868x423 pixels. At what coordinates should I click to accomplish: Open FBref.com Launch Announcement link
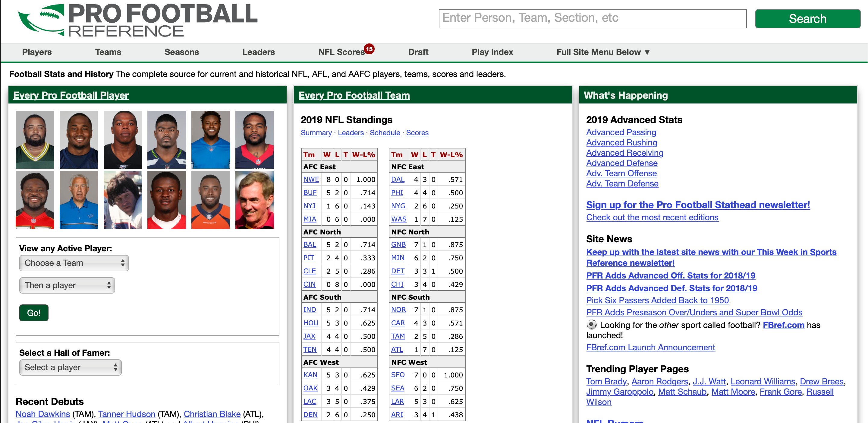(650, 348)
